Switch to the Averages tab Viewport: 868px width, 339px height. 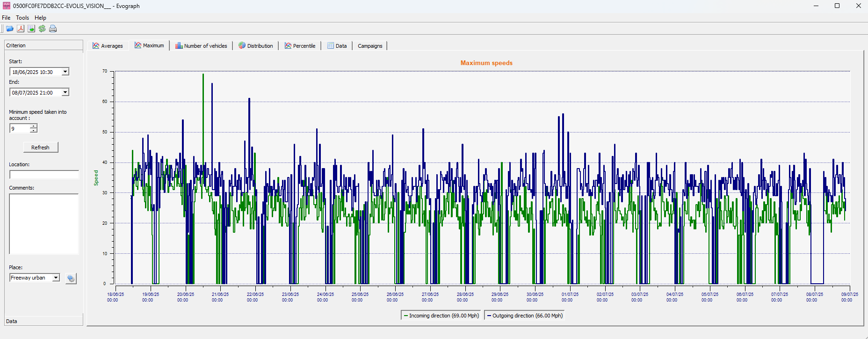(108, 46)
